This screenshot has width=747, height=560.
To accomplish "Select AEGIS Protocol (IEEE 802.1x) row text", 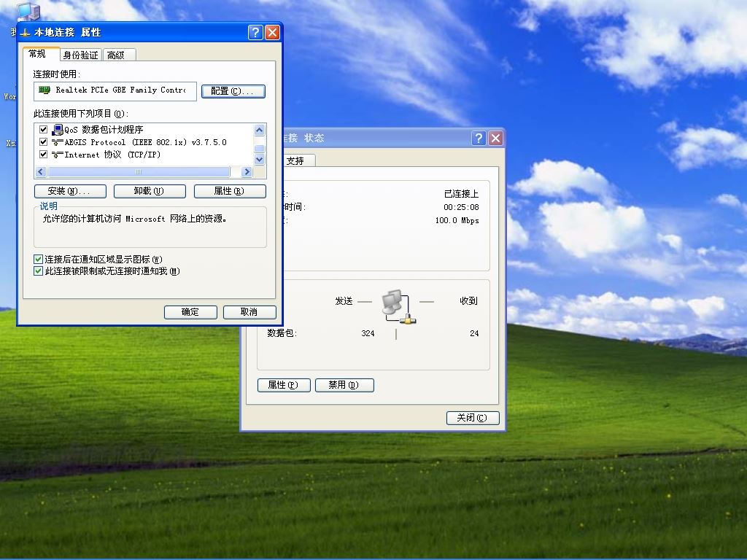I will point(145,142).
